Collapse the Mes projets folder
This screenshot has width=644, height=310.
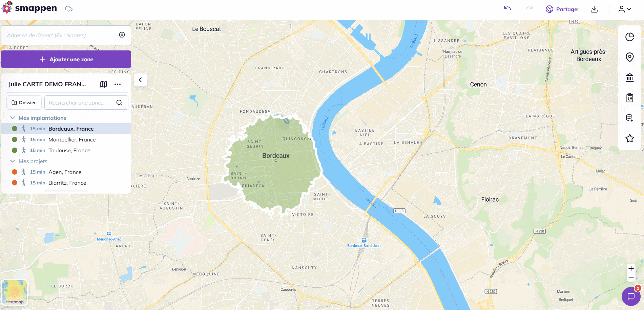coord(13,161)
